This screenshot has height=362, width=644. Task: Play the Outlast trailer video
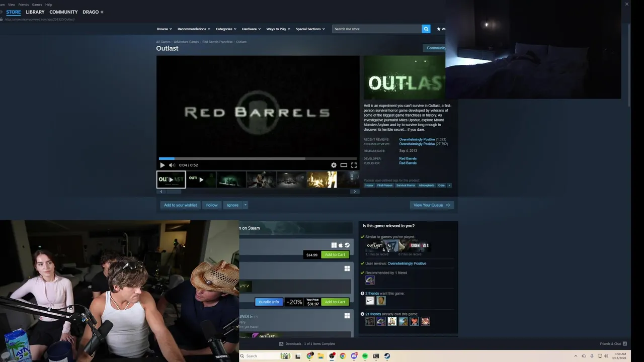[x=162, y=165]
